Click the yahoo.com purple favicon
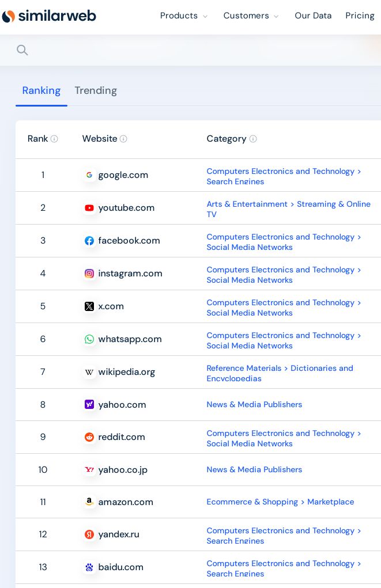Screen dimensions: 381x588 pyautogui.click(x=89, y=405)
